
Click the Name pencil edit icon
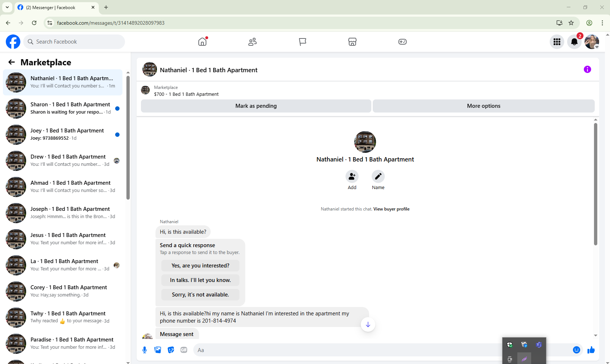[x=378, y=176]
